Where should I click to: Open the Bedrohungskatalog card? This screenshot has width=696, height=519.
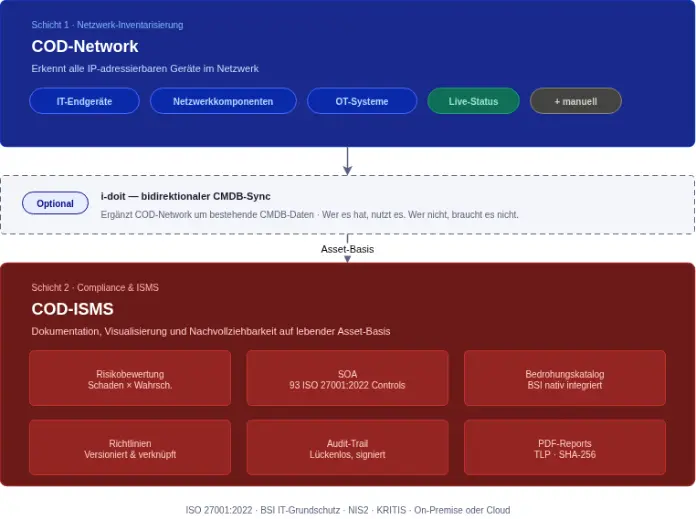pyautogui.click(x=564, y=379)
